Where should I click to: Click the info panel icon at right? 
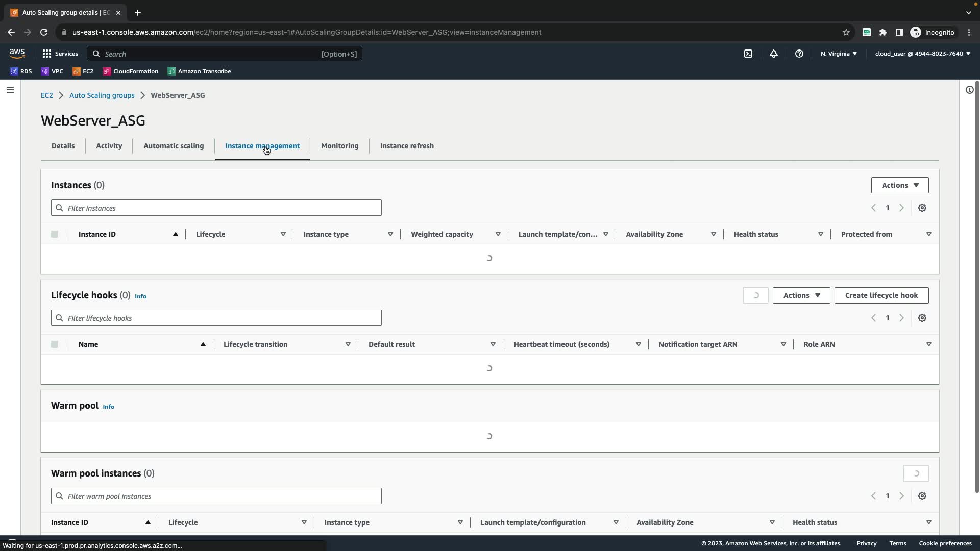969,90
